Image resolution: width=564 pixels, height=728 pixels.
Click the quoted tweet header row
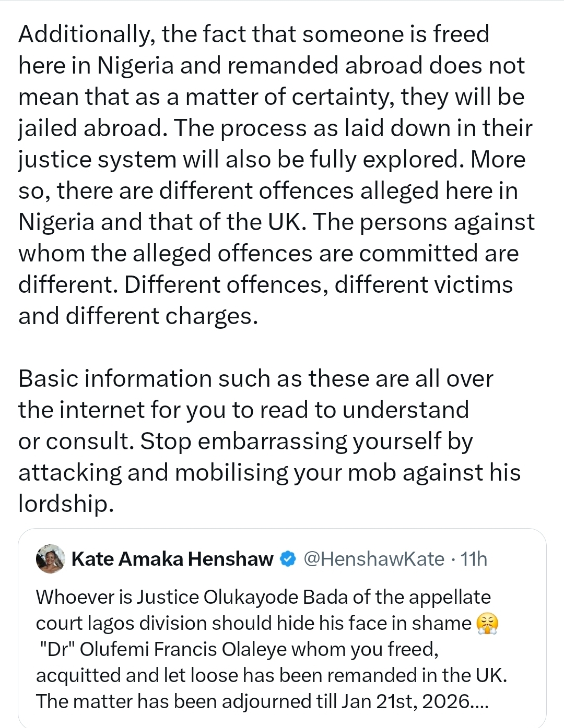click(261, 558)
